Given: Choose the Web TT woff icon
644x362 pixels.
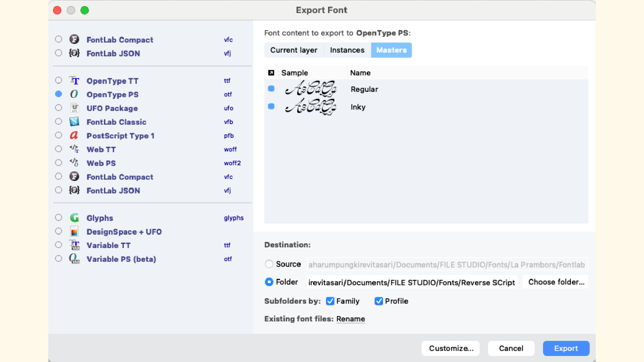Looking at the screenshot, I should [x=74, y=149].
